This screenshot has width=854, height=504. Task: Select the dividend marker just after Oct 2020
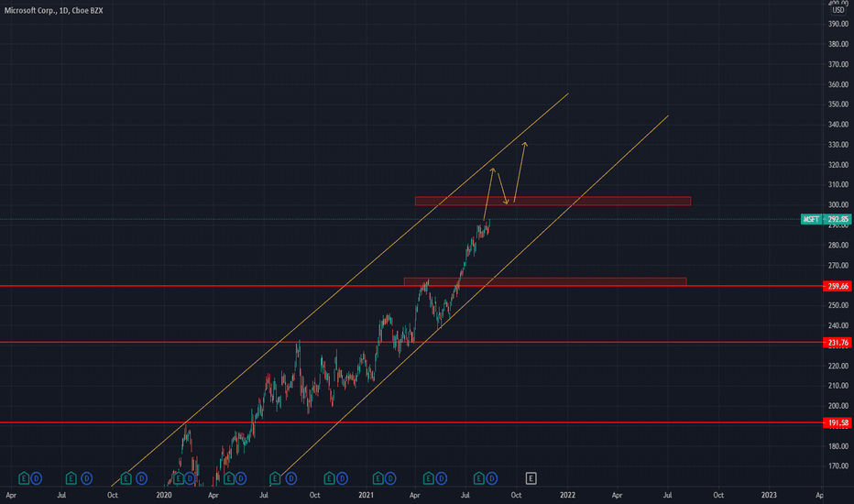[342, 478]
